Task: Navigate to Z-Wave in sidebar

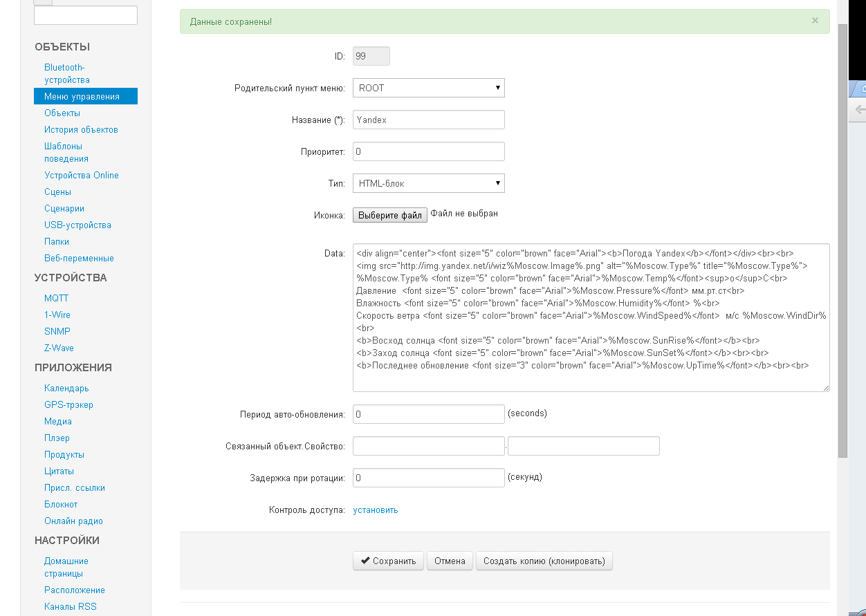Action: pyautogui.click(x=59, y=348)
